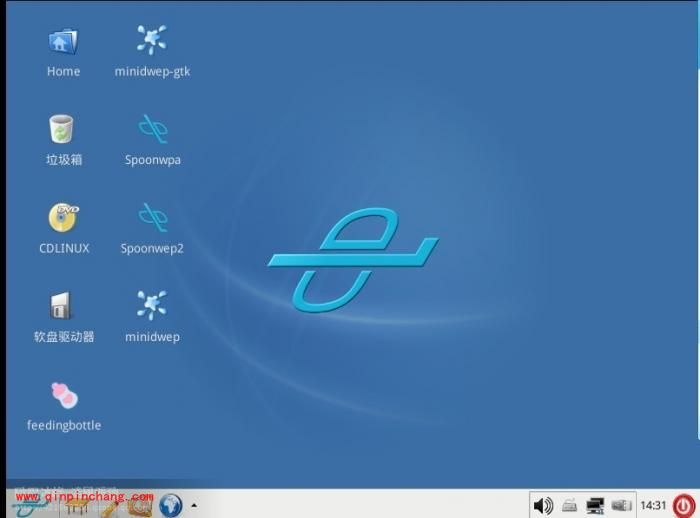Screen dimensions: 700x518
Task: Expand the small up-arrow in taskbar
Action: click(194, 505)
